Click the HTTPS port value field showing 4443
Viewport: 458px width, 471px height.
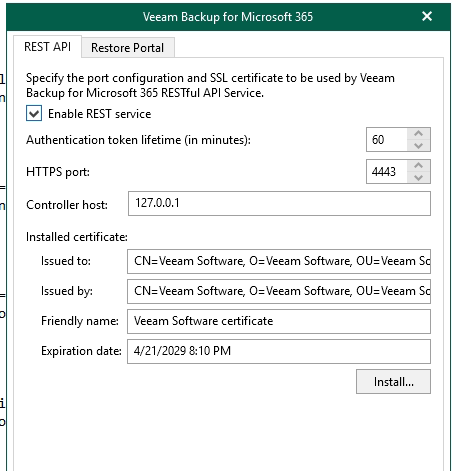387,171
